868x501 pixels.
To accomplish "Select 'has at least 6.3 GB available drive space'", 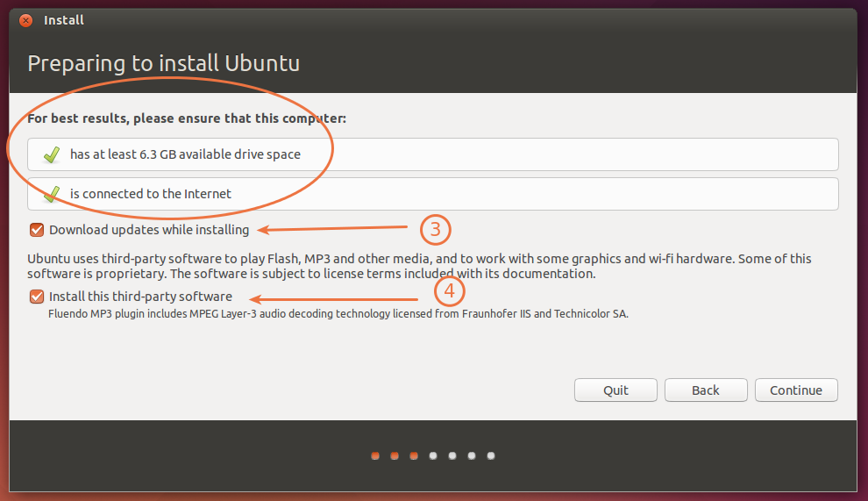I will pos(186,154).
